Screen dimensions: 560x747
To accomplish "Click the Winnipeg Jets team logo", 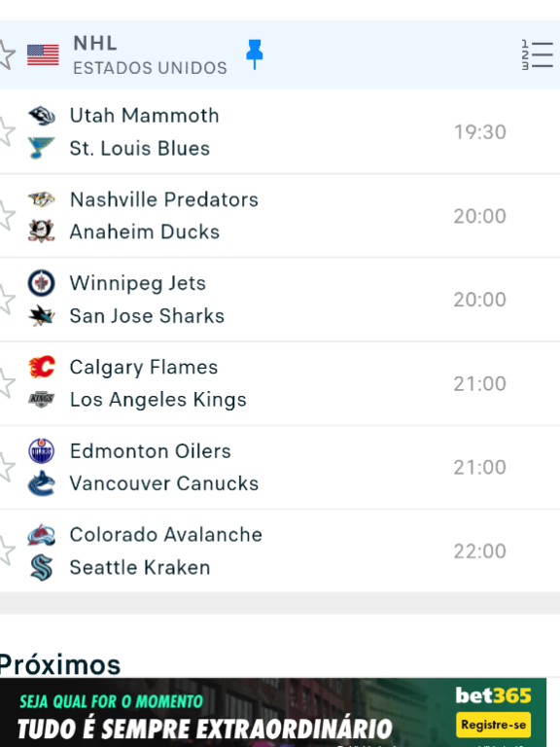I will tap(42, 283).
